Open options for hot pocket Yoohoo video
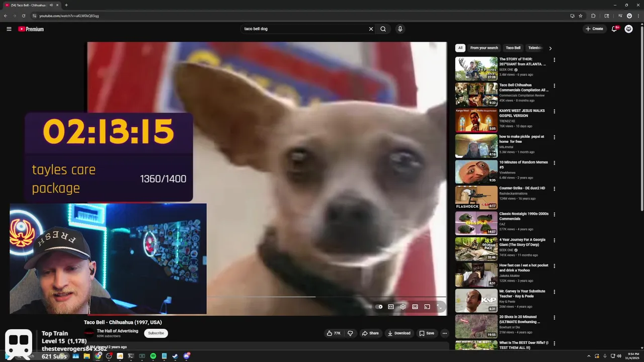This screenshot has height=362, width=644. pos(554,266)
